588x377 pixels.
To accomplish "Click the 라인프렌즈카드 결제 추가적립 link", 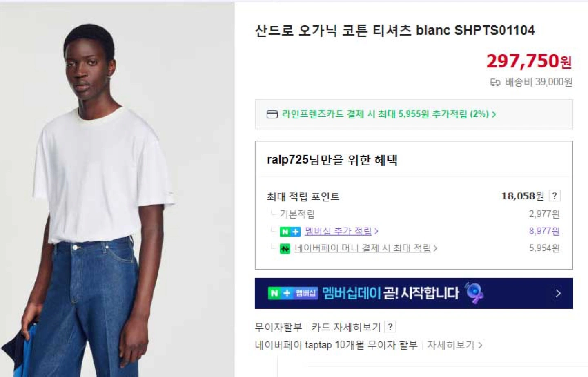I will [x=385, y=114].
